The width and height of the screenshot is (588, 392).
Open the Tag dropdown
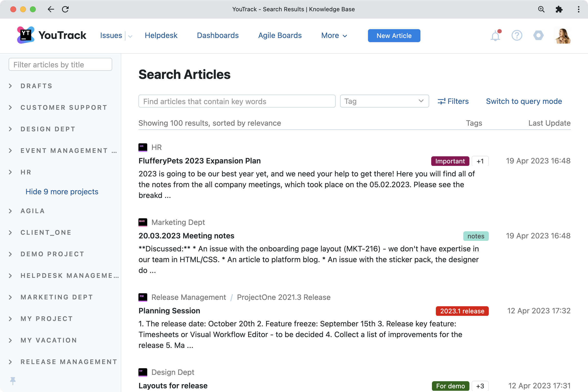(384, 101)
